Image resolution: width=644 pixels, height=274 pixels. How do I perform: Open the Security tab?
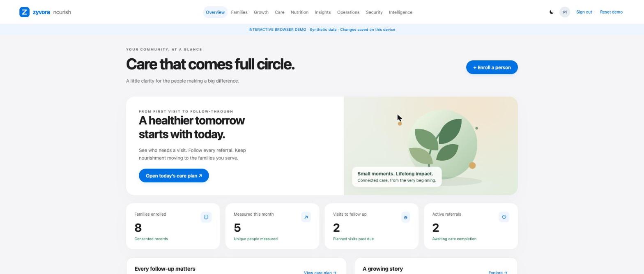coord(374,12)
